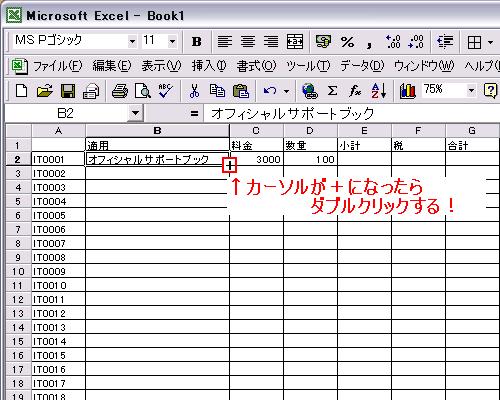Copy the selection
500x400 pixels.
[x=217, y=91]
